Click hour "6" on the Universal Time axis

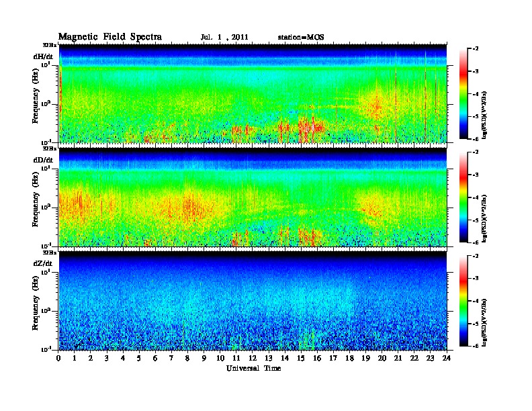coord(155,358)
